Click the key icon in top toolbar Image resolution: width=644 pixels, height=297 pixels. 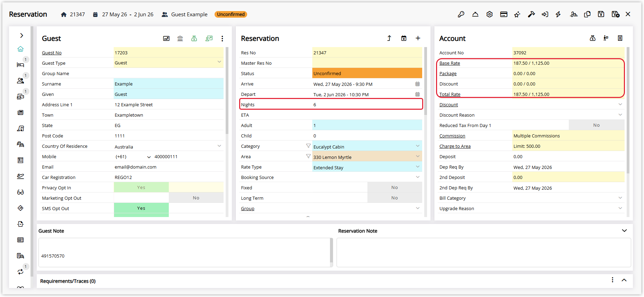[461, 14]
